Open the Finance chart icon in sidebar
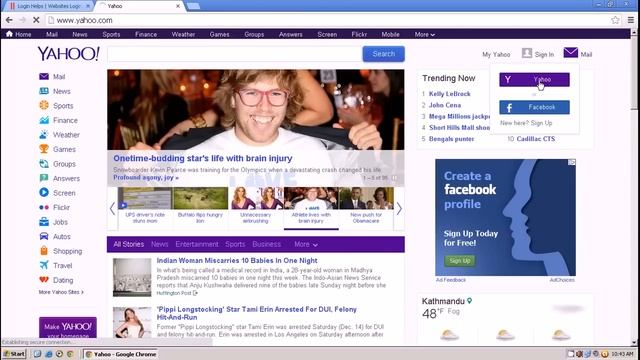Image resolution: width=640 pixels, height=360 pixels. click(44, 120)
